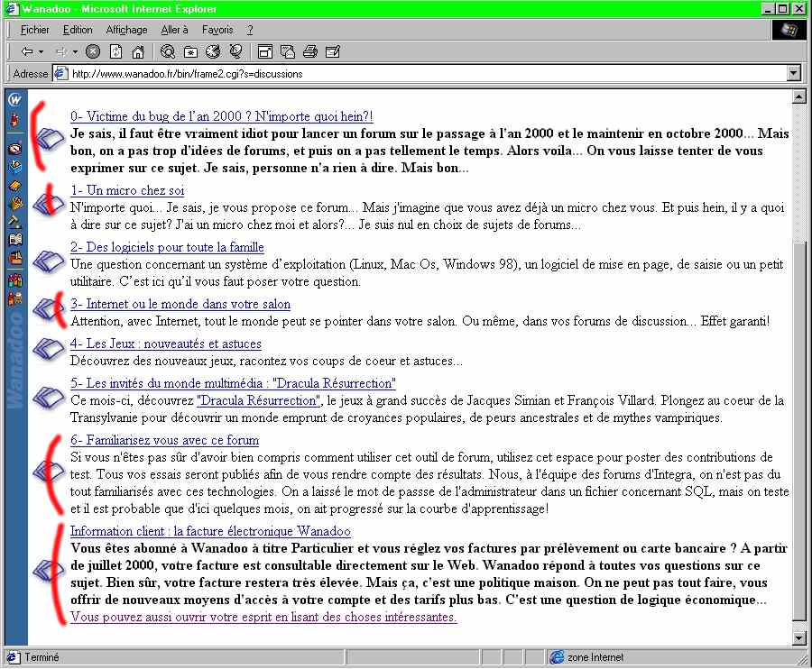This screenshot has width=812, height=669.
Task: Open the compass icon in the sidebar
Action: click(x=15, y=149)
